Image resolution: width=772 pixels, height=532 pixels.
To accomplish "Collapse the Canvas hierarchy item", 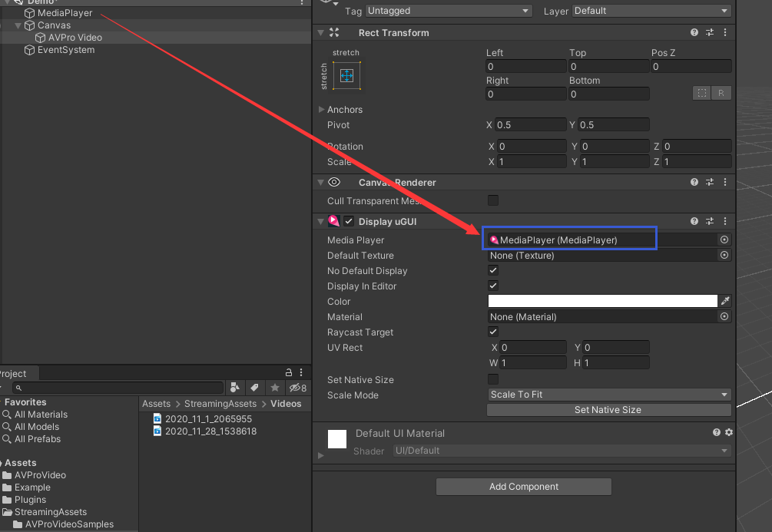I will [17, 25].
